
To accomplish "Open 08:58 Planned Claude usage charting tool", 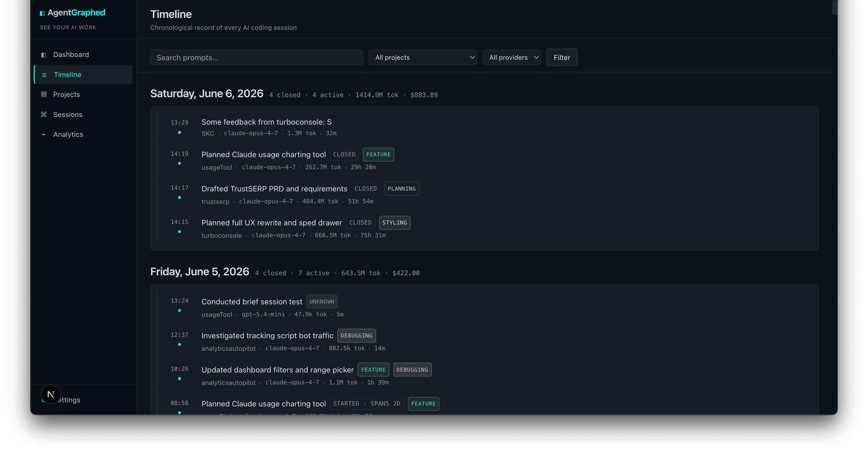I will (x=263, y=404).
